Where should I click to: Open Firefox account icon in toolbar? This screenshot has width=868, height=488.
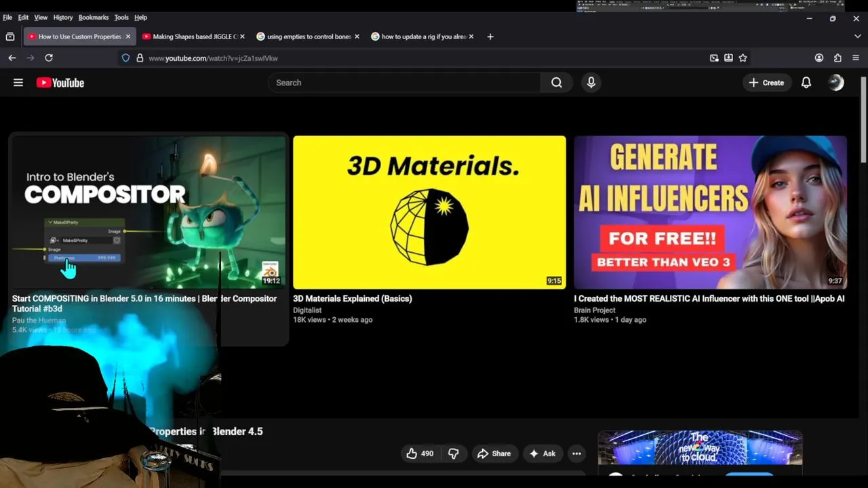click(x=819, y=58)
